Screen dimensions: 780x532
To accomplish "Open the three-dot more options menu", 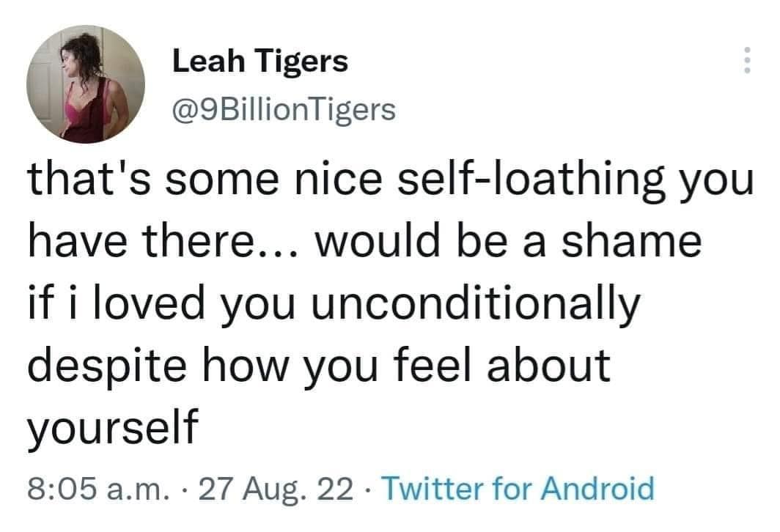I will tap(747, 61).
